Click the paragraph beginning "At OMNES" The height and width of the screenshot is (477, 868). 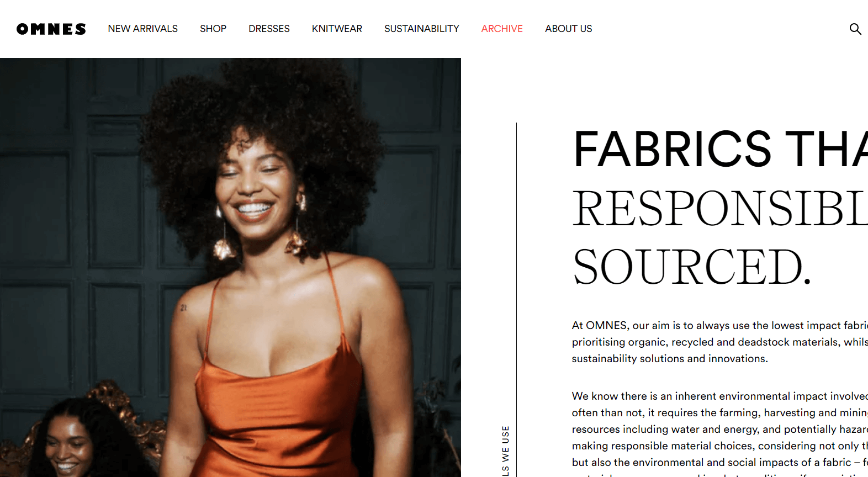(x=720, y=342)
